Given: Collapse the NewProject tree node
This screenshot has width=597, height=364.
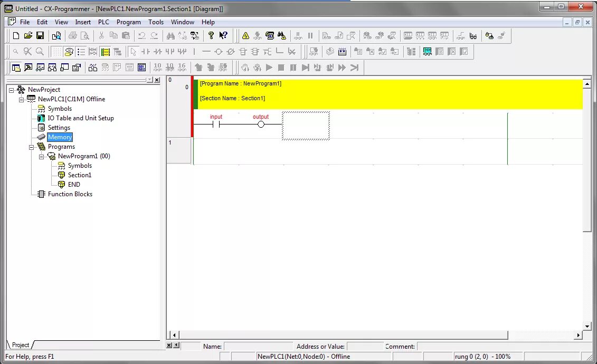Looking at the screenshot, I should 12,90.
